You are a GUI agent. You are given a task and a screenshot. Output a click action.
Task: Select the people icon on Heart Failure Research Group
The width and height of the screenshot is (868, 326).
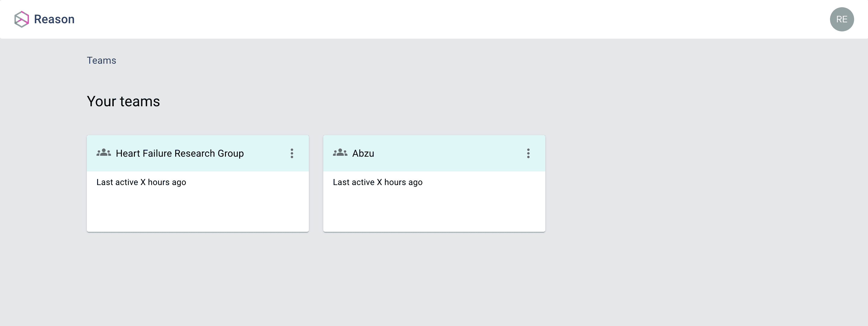pos(104,153)
